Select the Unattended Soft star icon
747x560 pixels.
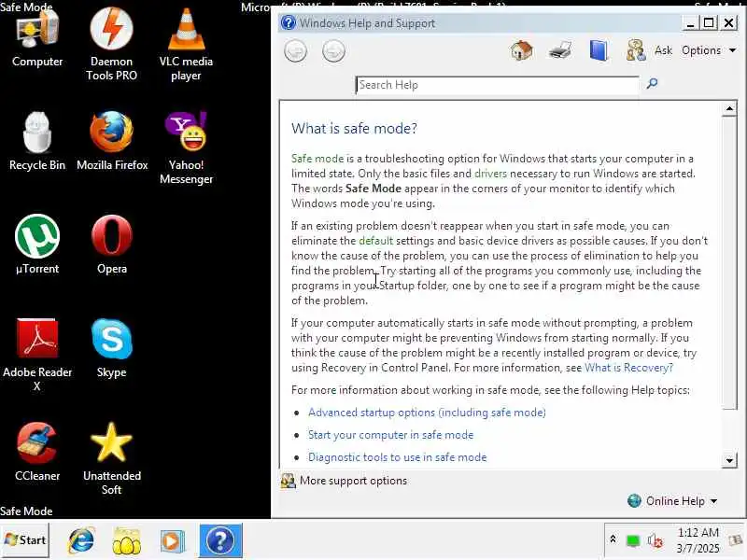tap(112, 459)
